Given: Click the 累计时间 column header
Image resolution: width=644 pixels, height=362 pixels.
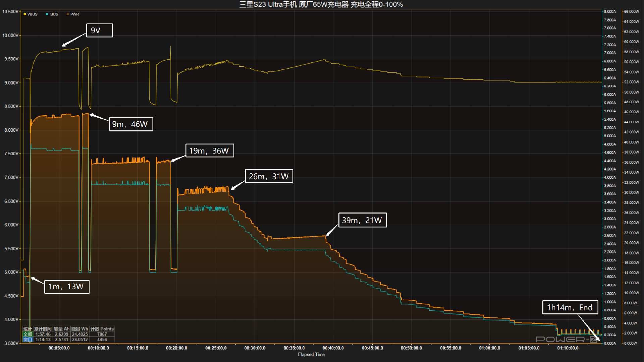Looking at the screenshot, I should click(43, 329).
